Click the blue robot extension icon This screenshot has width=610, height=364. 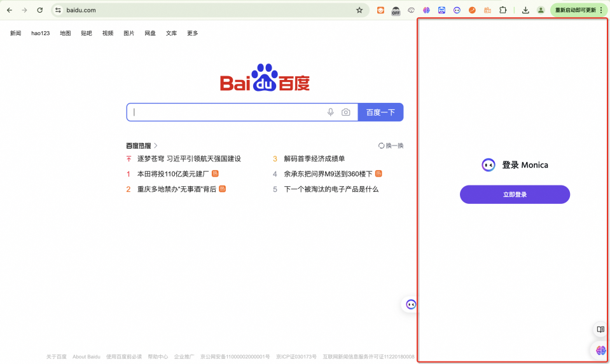[x=441, y=10]
